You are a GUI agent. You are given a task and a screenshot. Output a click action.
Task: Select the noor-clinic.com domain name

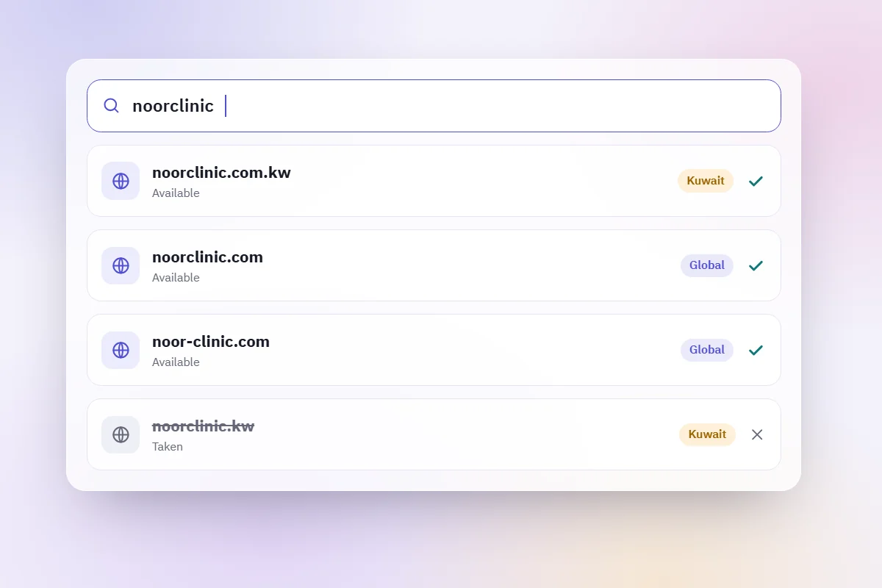click(211, 342)
